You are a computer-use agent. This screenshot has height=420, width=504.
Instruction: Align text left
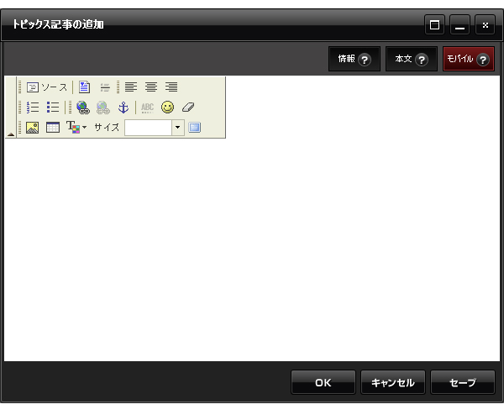(131, 87)
